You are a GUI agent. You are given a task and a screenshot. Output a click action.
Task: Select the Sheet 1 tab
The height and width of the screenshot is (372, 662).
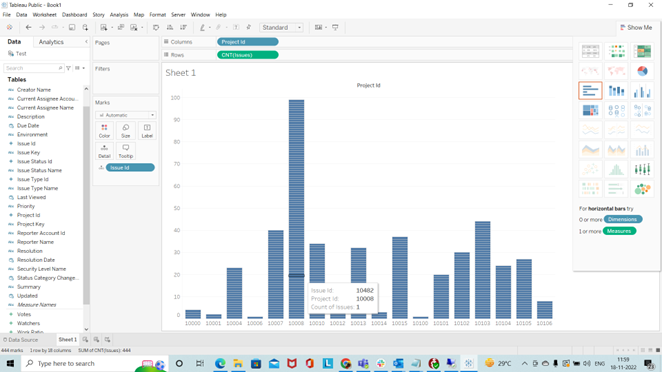[68, 339]
